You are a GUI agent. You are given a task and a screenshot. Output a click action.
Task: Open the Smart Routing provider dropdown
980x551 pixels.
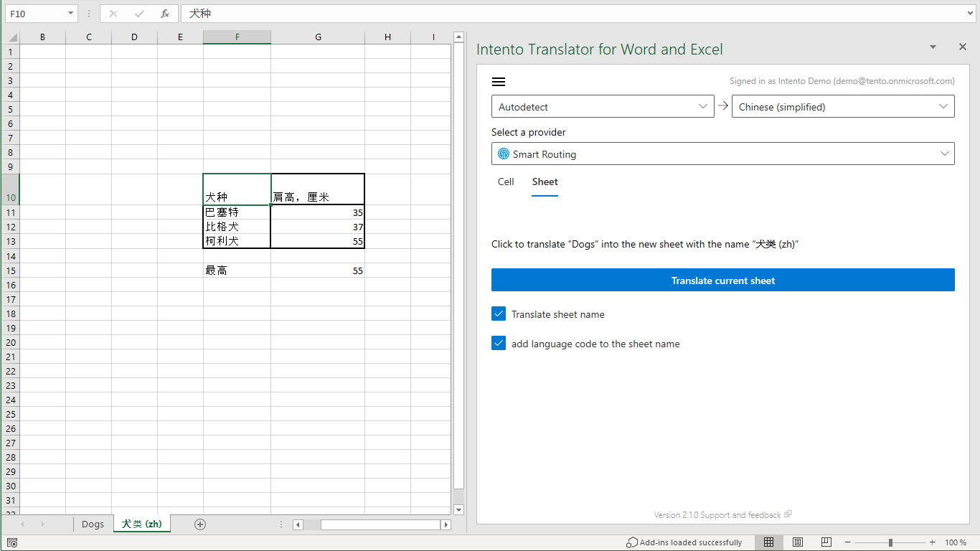[x=723, y=154]
